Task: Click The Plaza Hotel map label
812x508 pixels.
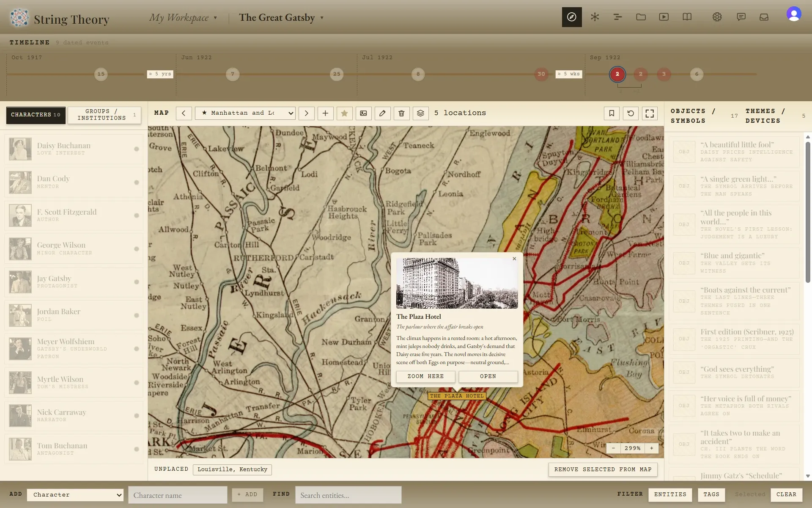Action: [x=457, y=396]
